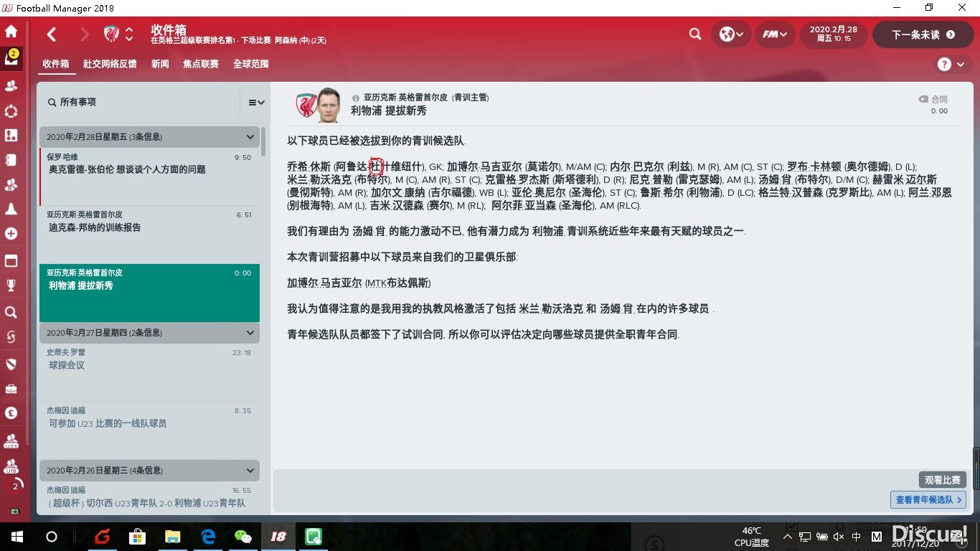Click the volume icon in system tray
The image size is (980, 551).
(839, 537)
